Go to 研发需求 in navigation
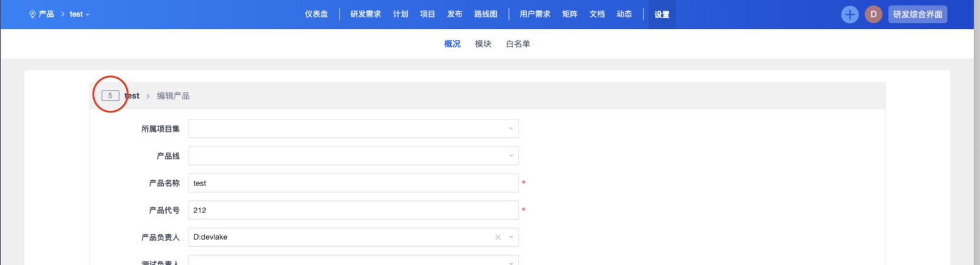This screenshot has height=265, width=980. [x=365, y=15]
